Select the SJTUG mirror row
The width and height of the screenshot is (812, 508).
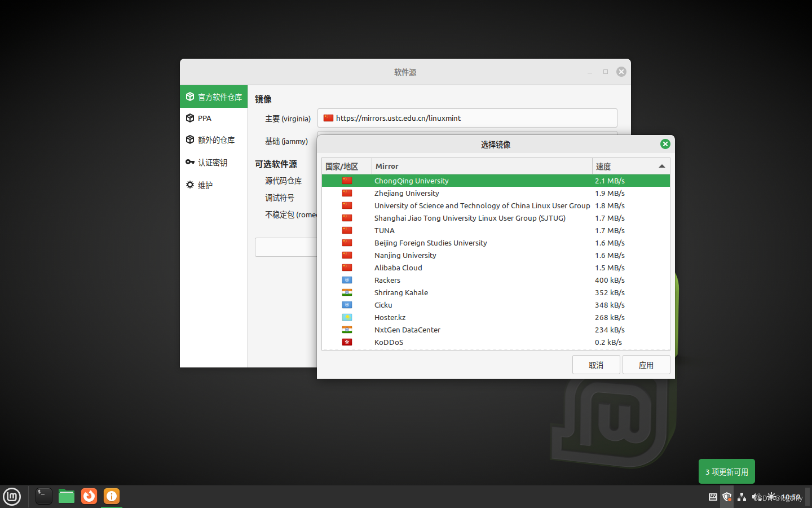tap(496, 218)
